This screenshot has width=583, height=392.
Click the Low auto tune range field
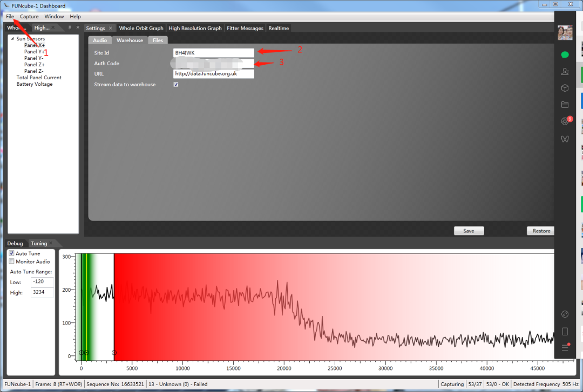point(42,281)
